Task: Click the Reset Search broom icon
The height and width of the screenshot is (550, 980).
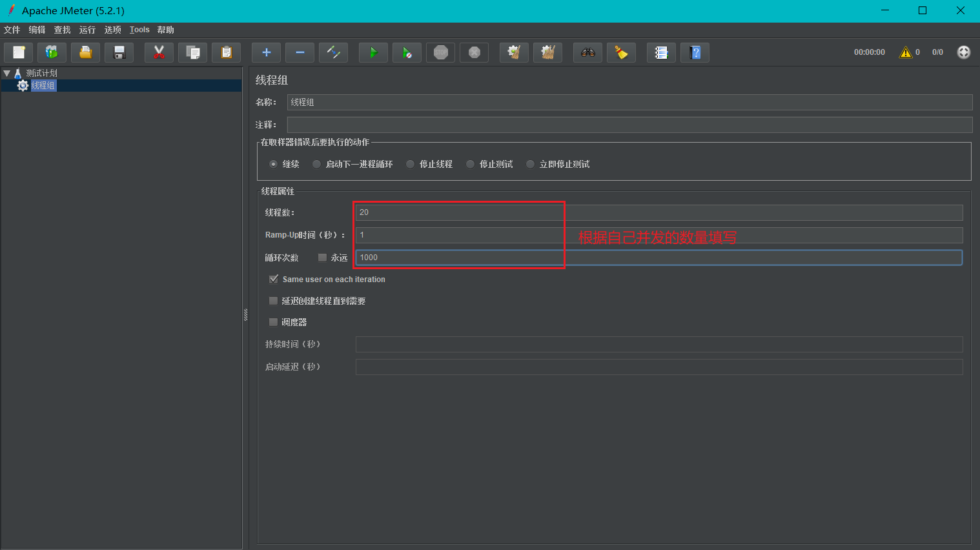Action: (x=621, y=52)
